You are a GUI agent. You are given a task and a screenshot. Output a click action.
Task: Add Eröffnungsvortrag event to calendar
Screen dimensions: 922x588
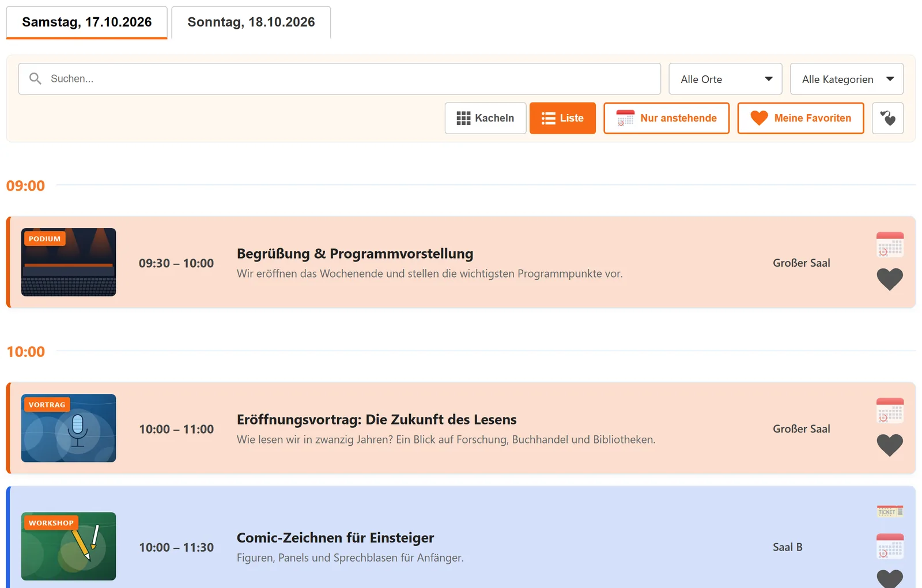tap(890, 411)
